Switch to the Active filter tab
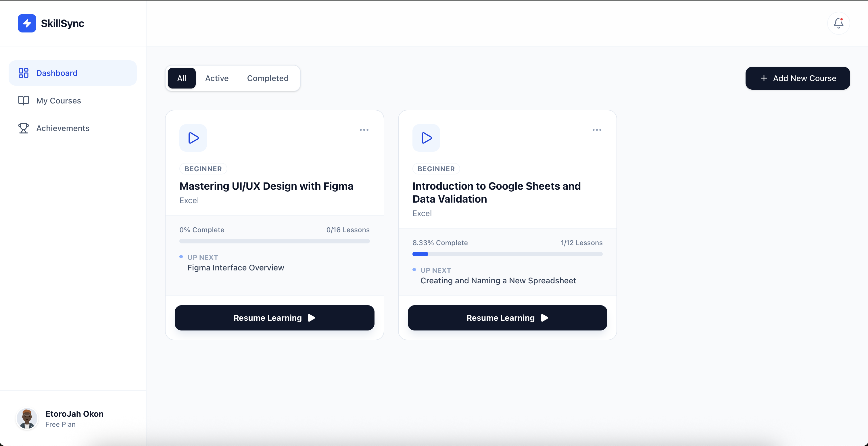This screenshot has width=868, height=446. pyautogui.click(x=217, y=78)
